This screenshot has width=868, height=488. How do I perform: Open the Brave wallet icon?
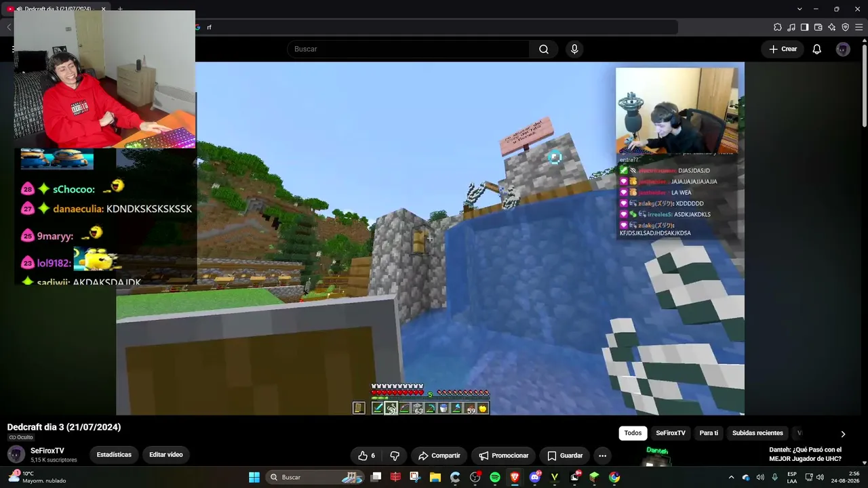[818, 27]
